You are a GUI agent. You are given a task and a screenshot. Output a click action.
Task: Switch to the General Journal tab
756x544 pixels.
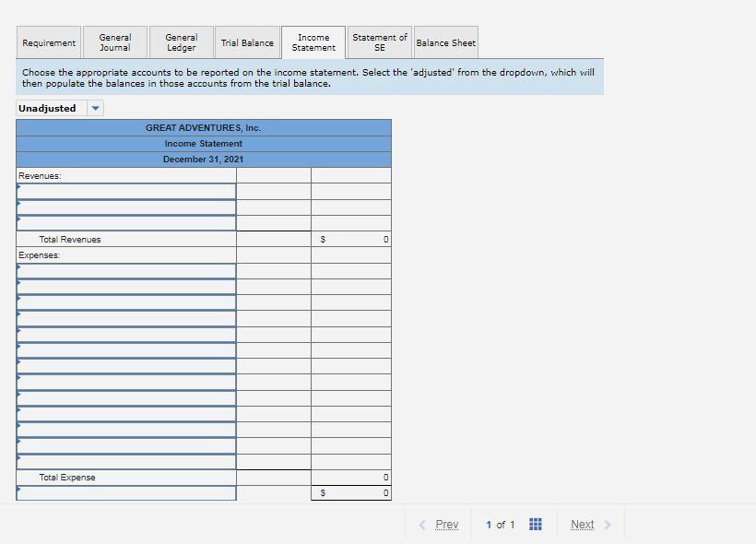(x=114, y=41)
